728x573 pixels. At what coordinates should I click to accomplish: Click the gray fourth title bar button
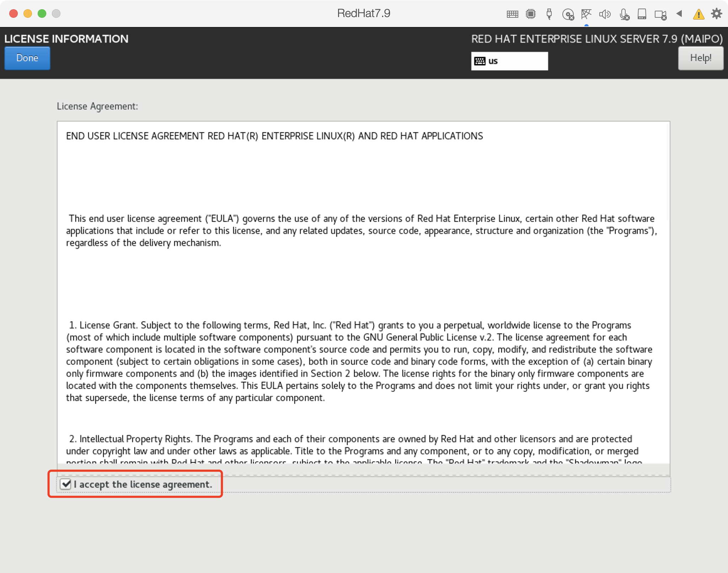point(56,14)
